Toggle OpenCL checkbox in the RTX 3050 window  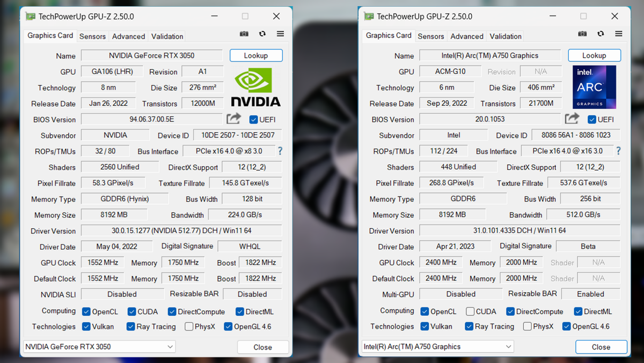pyautogui.click(x=86, y=311)
